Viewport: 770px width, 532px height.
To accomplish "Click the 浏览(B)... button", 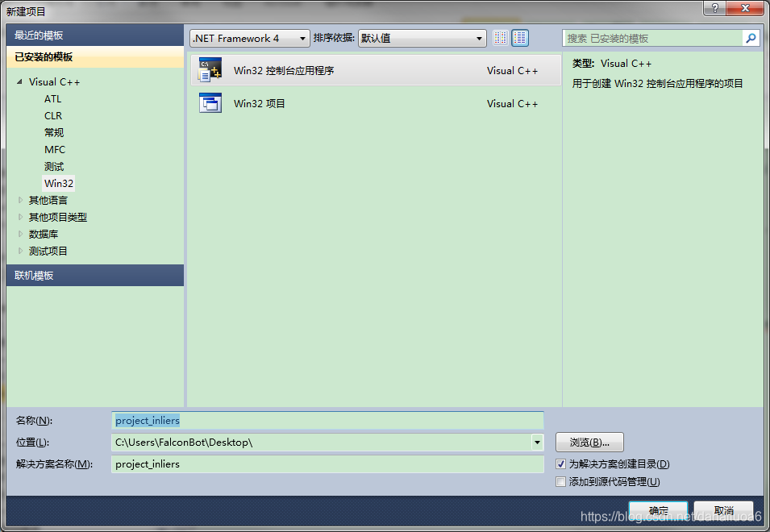I will coord(589,443).
